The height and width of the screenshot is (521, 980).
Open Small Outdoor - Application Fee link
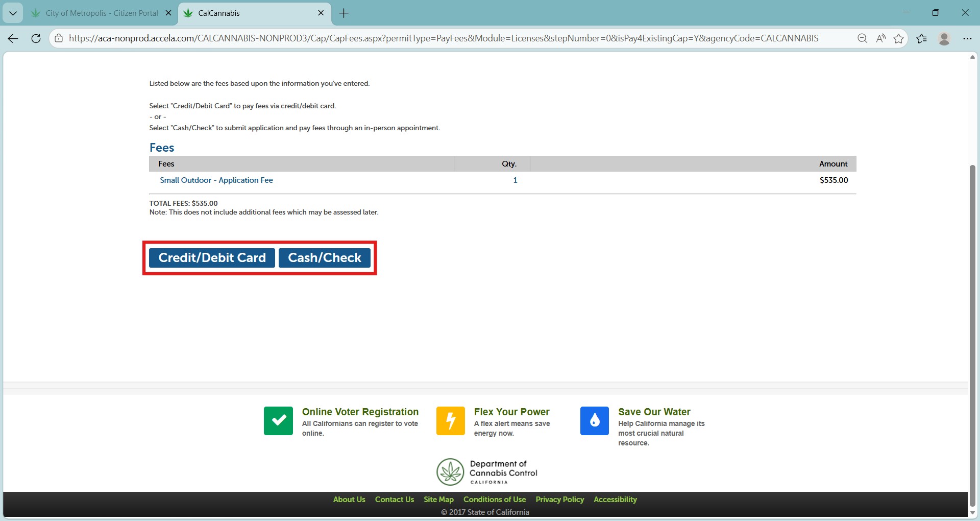pos(216,180)
